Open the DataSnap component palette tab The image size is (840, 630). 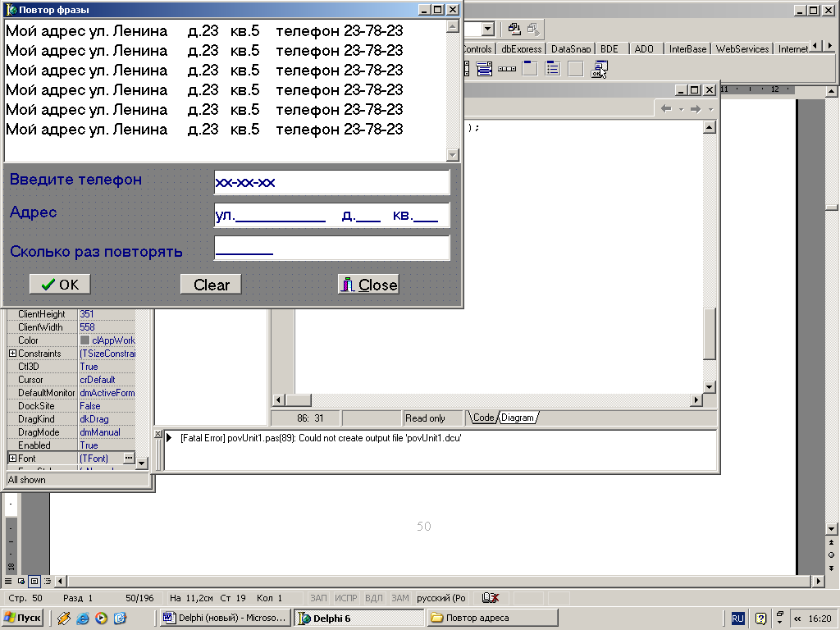coord(571,48)
